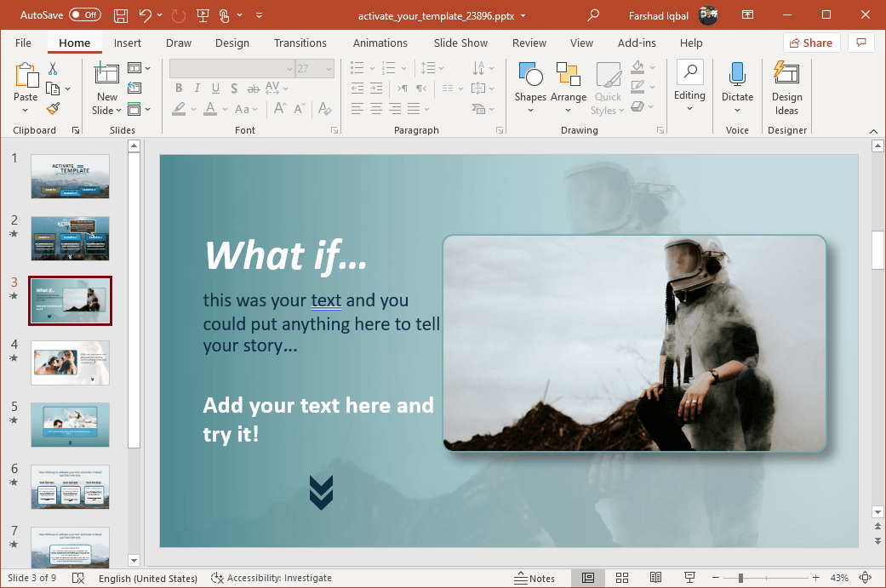Click Accessibility: Investigate in status bar
This screenshot has height=588, width=886.
click(x=272, y=579)
